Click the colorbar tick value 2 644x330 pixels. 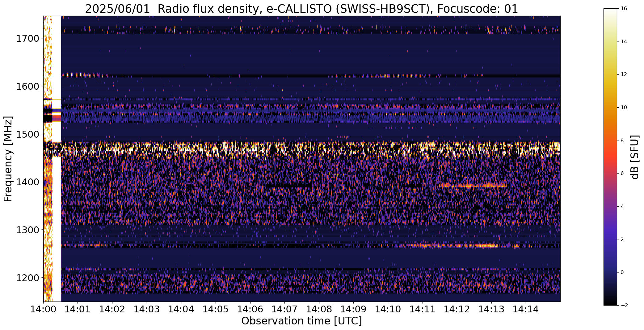tap(622, 239)
